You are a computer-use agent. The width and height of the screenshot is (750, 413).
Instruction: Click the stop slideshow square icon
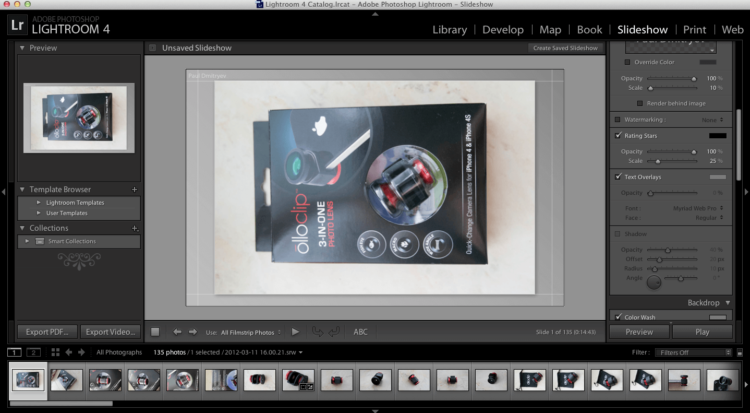(155, 332)
